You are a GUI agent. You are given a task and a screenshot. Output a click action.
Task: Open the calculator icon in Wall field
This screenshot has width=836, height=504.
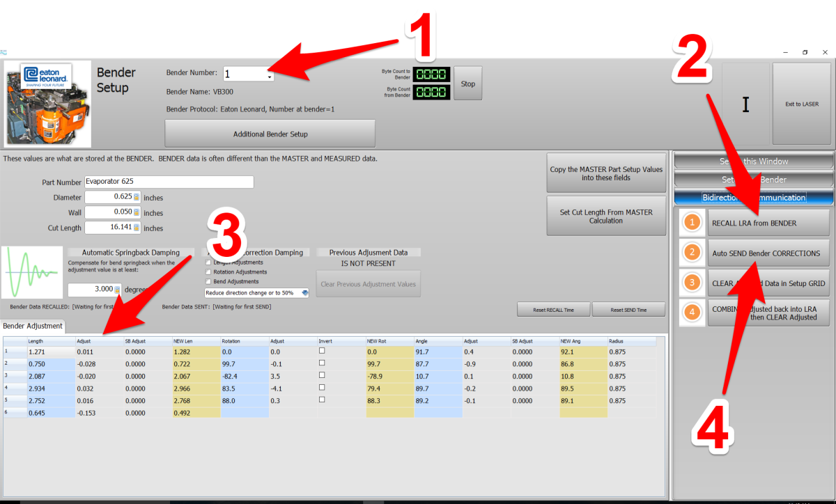click(137, 212)
